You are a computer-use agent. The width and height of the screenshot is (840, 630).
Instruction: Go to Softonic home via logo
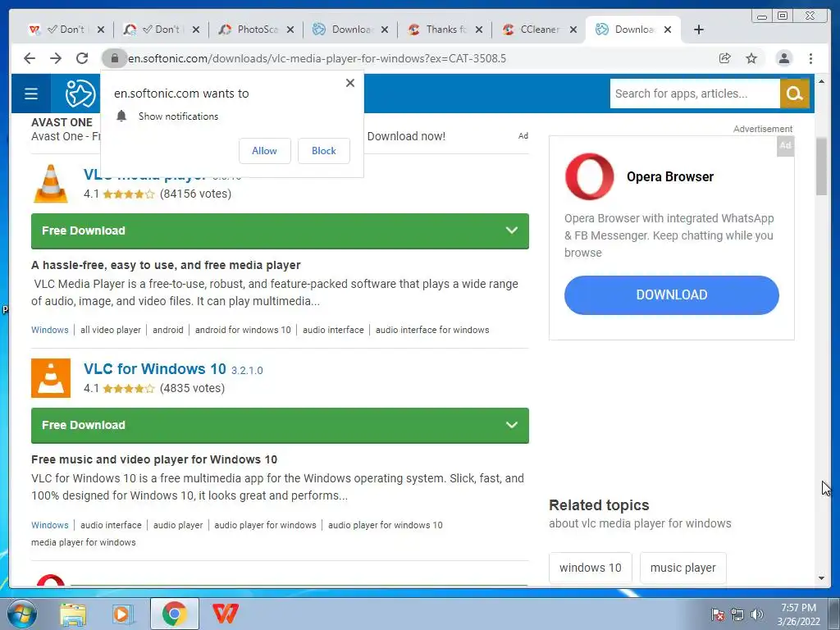tap(80, 94)
